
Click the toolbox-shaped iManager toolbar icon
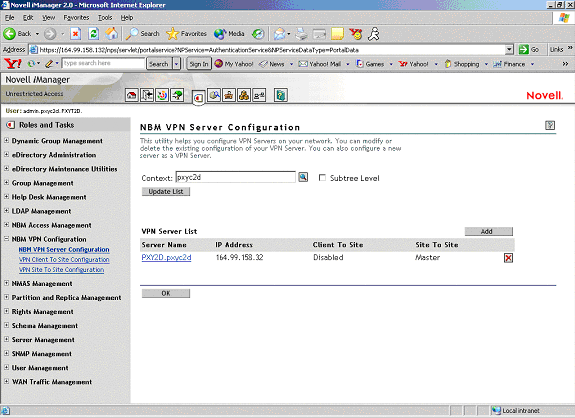tap(229, 95)
